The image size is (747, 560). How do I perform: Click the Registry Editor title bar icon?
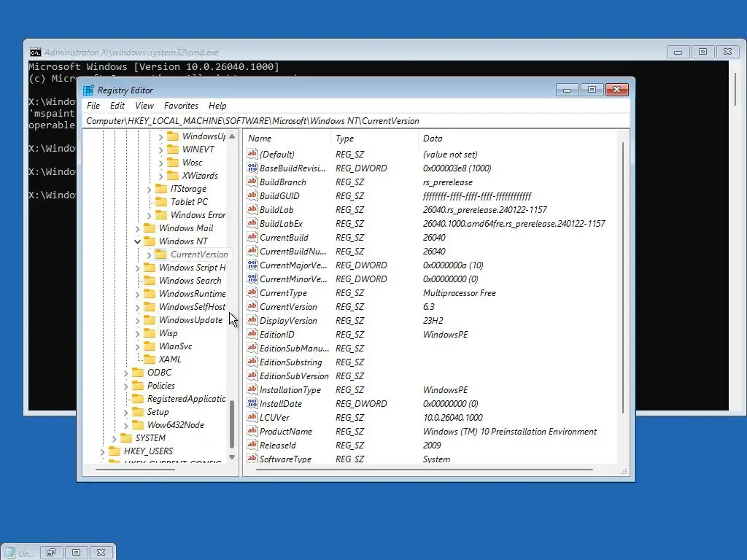(88, 90)
